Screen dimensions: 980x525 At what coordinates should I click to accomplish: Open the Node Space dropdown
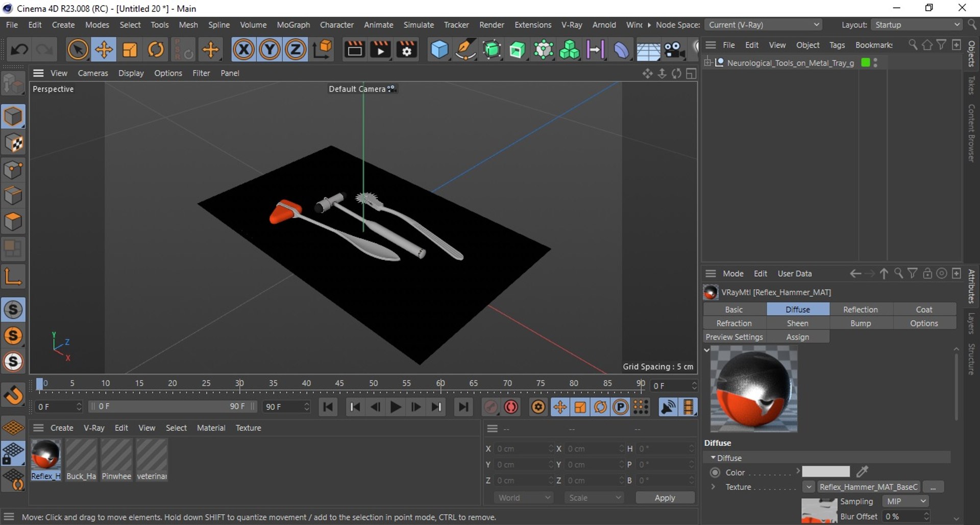coord(764,25)
